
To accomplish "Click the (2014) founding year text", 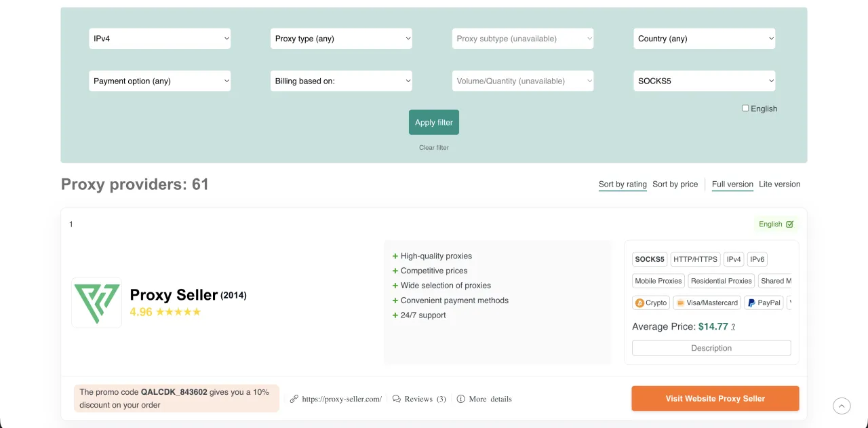I will (x=233, y=296).
